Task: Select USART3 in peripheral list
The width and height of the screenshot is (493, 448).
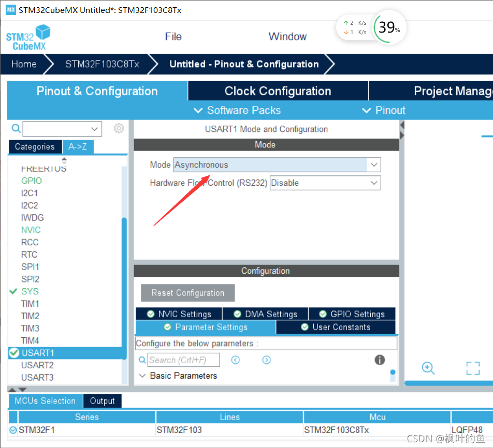Action: coord(37,377)
